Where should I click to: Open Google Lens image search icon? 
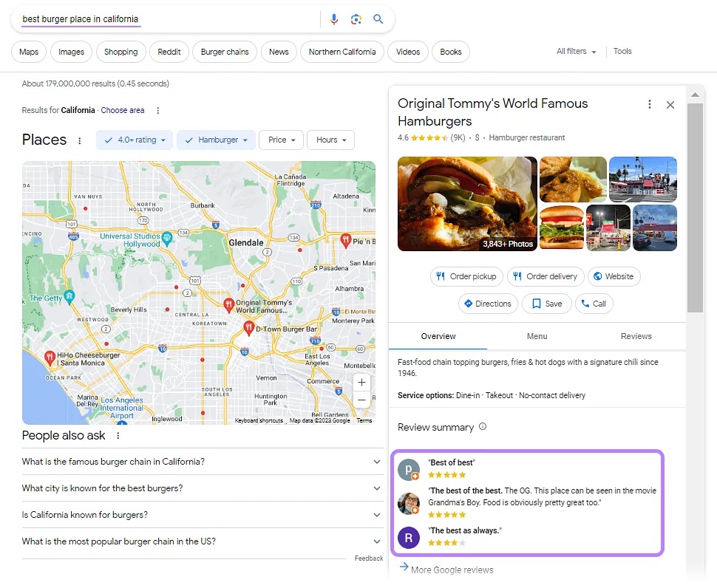(356, 19)
